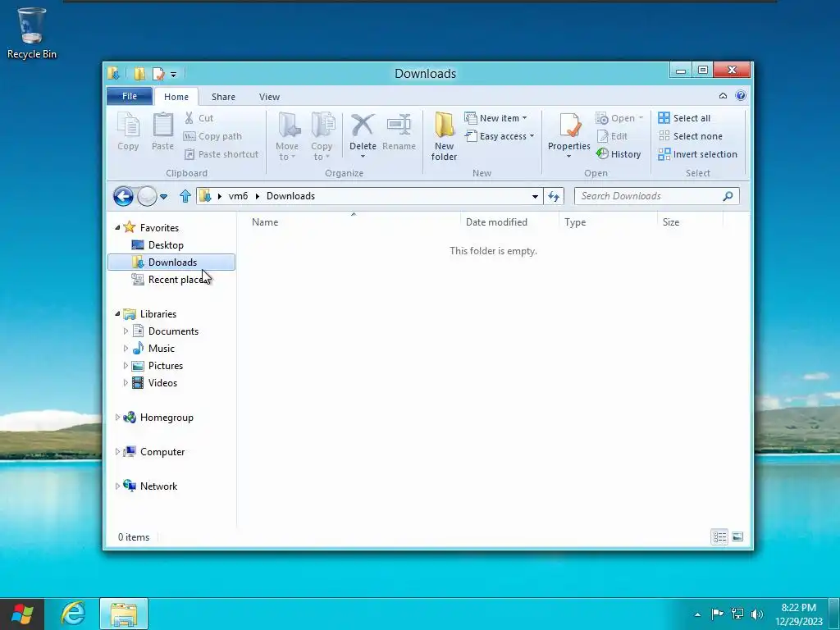Open the Easy access dropdown
The height and width of the screenshot is (630, 840).
click(500, 136)
